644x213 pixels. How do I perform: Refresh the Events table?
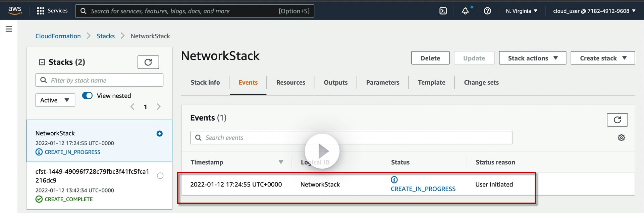pos(617,120)
